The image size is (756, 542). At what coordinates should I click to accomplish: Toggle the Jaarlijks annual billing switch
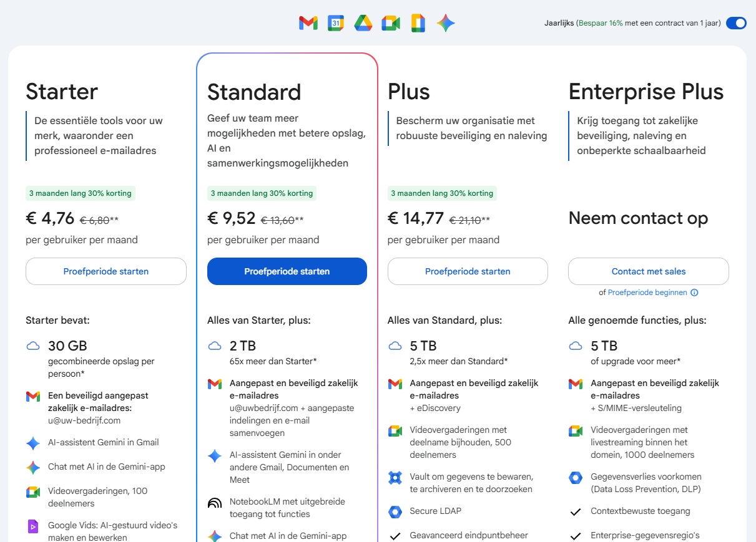tap(735, 23)
